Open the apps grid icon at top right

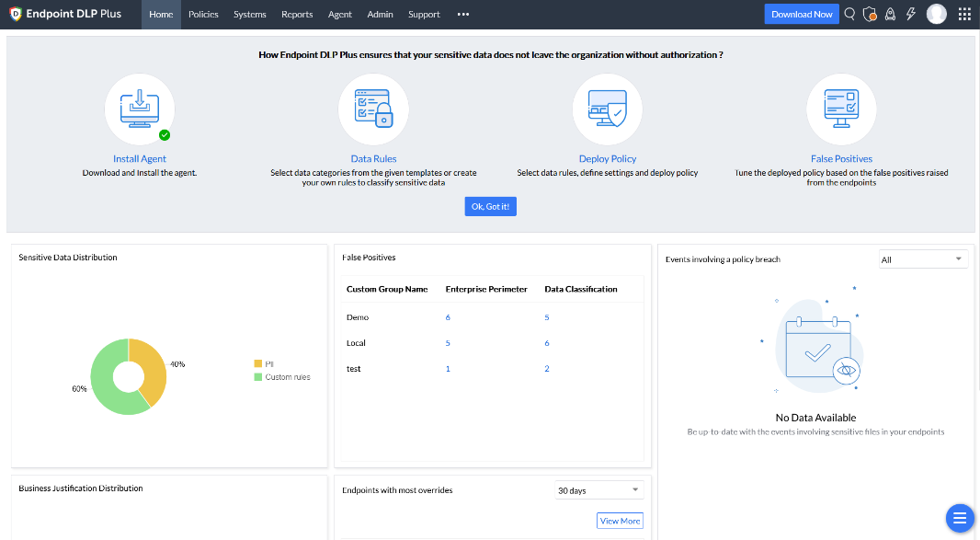[x=963, y=14]
